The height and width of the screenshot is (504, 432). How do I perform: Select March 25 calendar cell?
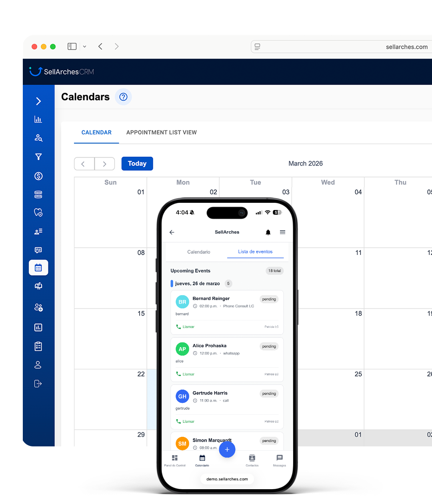coord(331,399)
